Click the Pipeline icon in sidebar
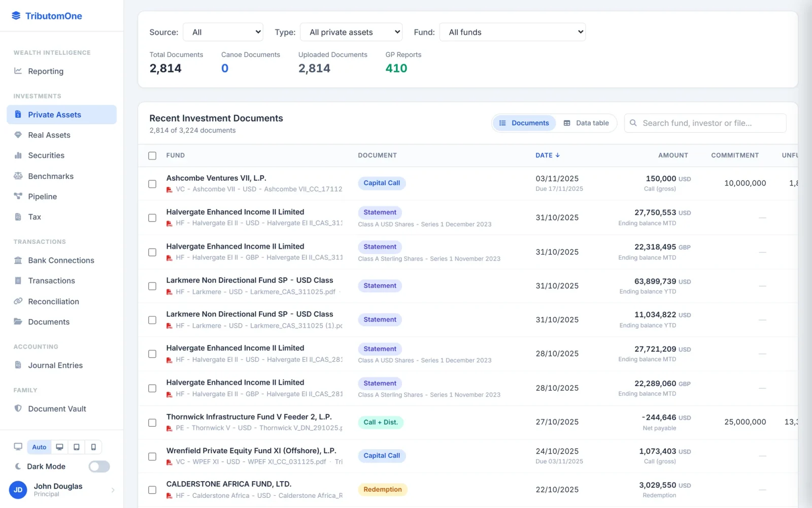 [18, 197]
